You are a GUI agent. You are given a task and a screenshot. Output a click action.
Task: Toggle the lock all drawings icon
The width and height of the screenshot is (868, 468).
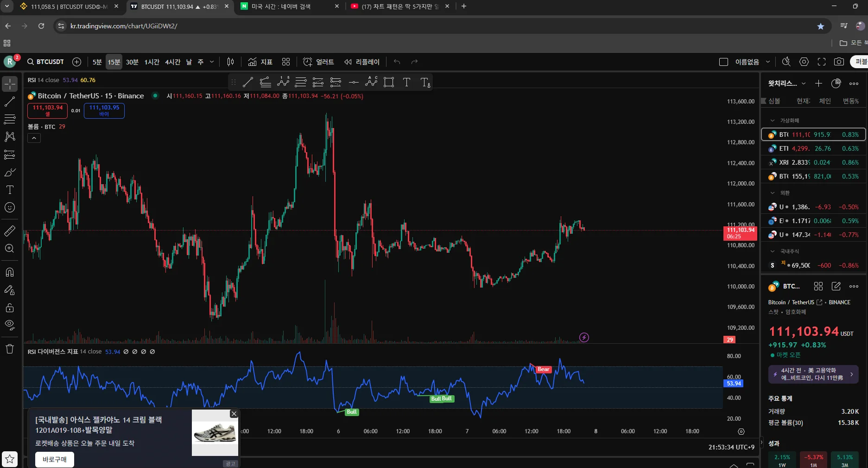tap(10, 308)
